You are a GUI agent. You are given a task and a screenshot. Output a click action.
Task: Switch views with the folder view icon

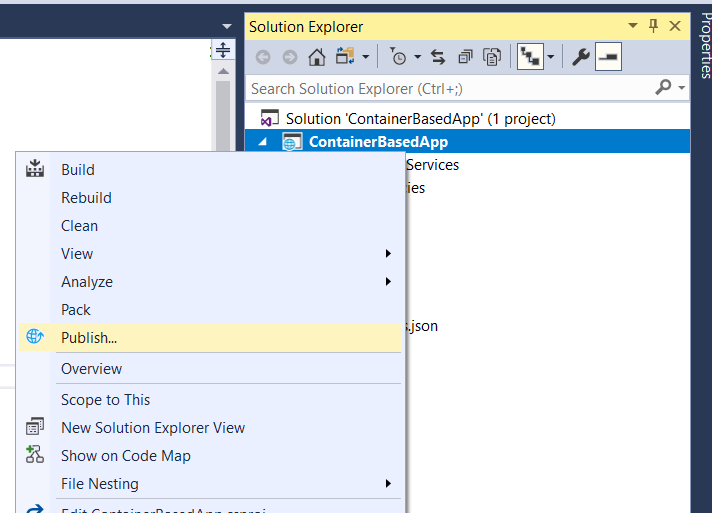(x=345, y=56)
